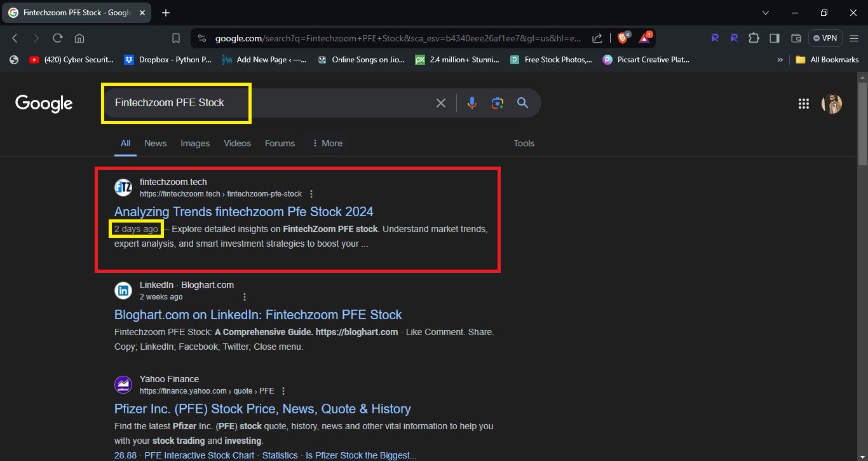Open the Pfizer Inc. (PFE) Stock Price Yahoo link
Viewport: 868px width, 461px height.
262,409
